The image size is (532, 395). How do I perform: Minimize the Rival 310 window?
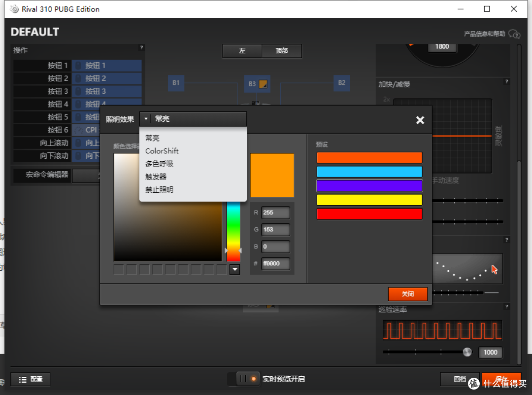pos(461,9)
